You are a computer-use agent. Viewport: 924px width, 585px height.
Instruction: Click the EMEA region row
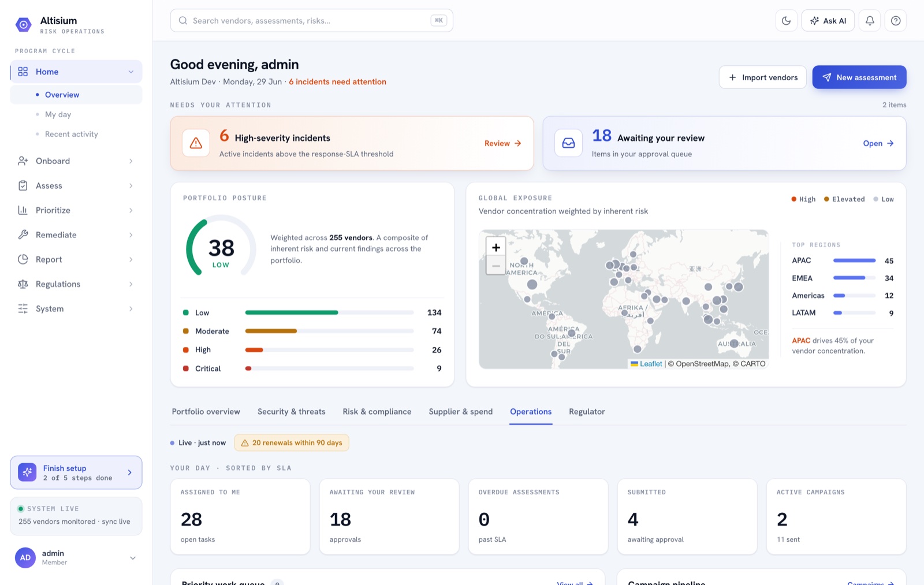tap(843, 278)
